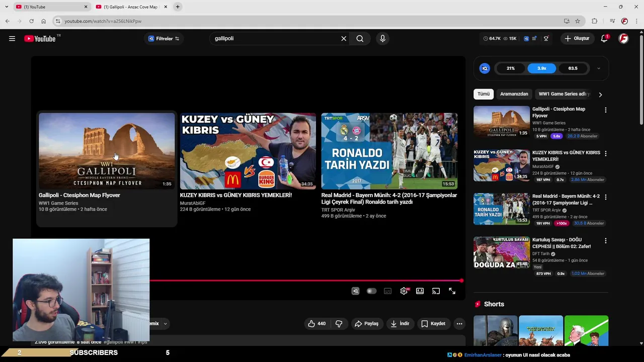Enter fullscreen mode
This screenshot has width=644, height=362.
(x=452, y=291)
